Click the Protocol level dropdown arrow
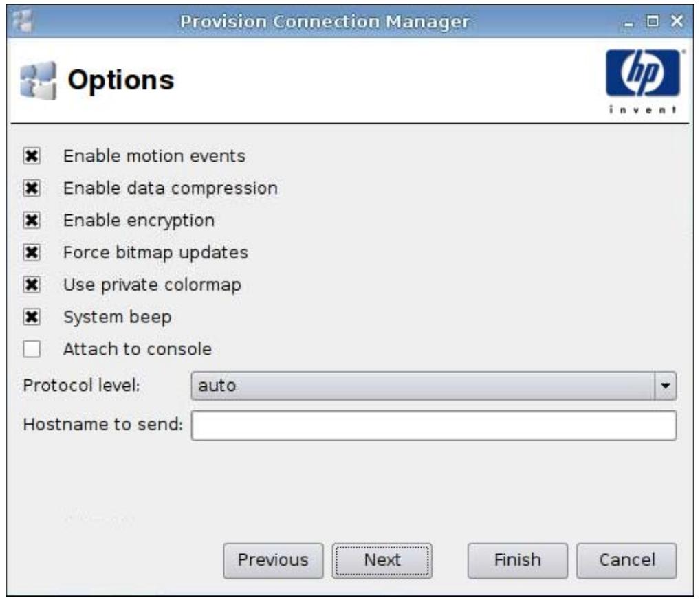Viewport: 700px width, 600px height. [665, 386]
